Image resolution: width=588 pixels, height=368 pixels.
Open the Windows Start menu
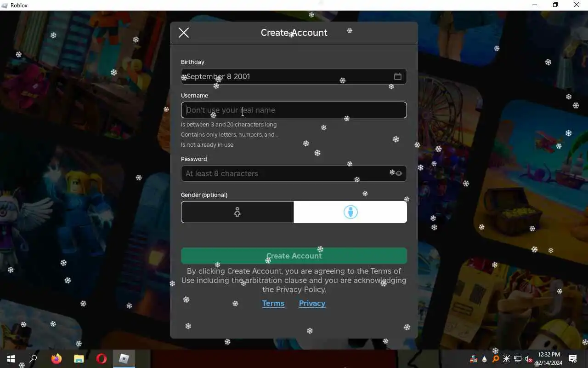[x=11, y=359]
